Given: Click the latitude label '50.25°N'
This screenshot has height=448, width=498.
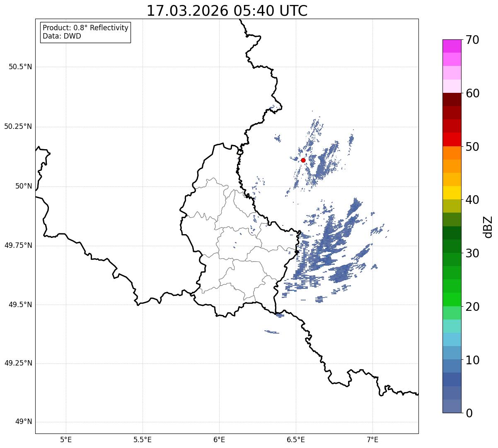Looking at the screenshot, I should tap(18, 126).
